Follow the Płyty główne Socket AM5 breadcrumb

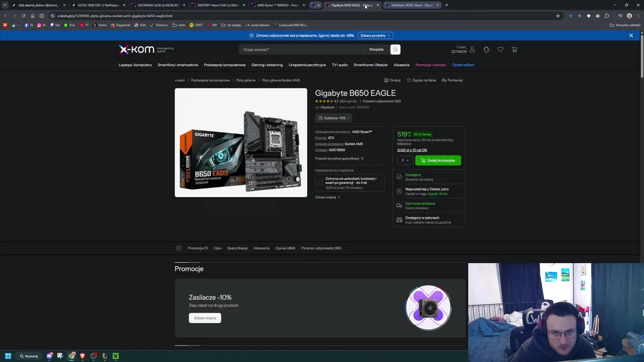pyautogui.click(x=281, y=80)
